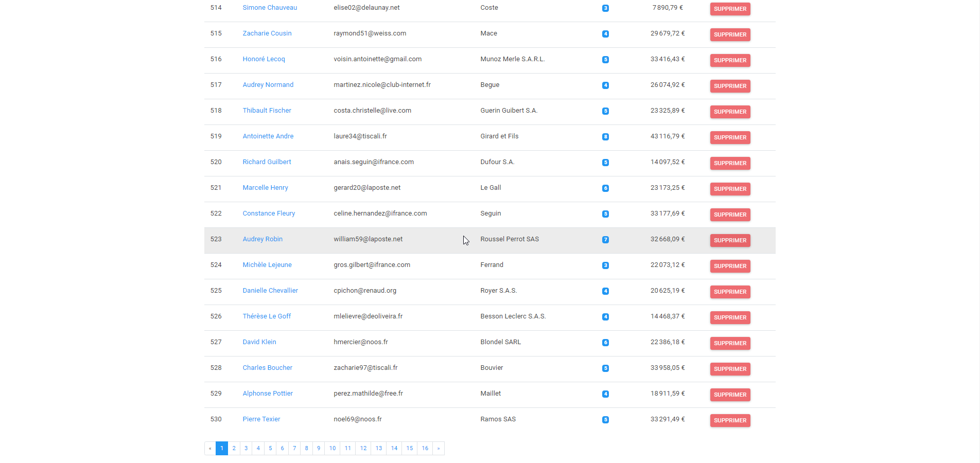
Task: Click the order count badge for Simone Chauveau
Action: [605, 8]
